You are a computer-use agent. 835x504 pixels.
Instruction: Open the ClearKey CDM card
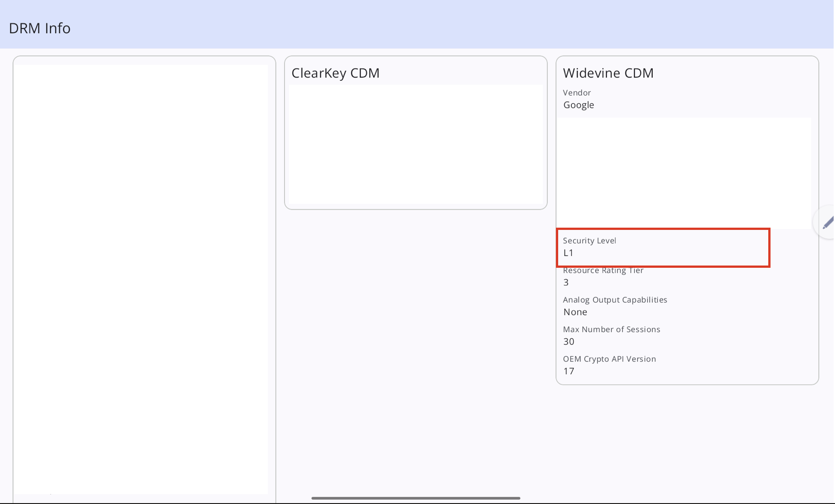pyautogui.click(x=415, y=132)
